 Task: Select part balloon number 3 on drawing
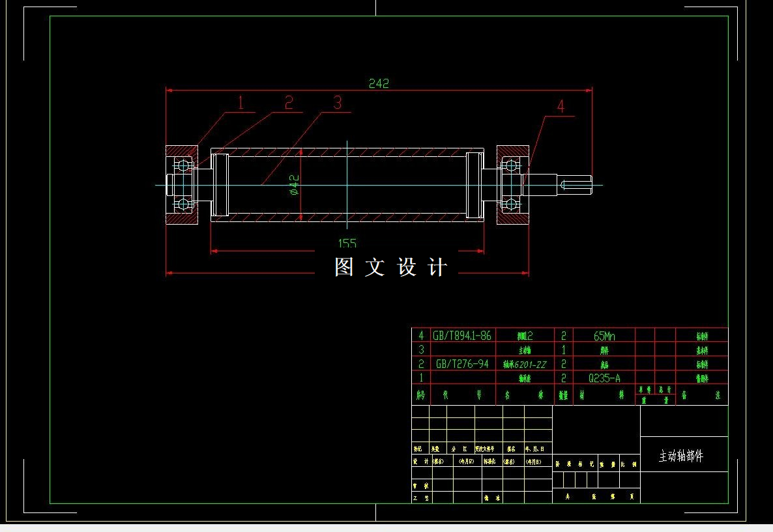coord(337,102)
